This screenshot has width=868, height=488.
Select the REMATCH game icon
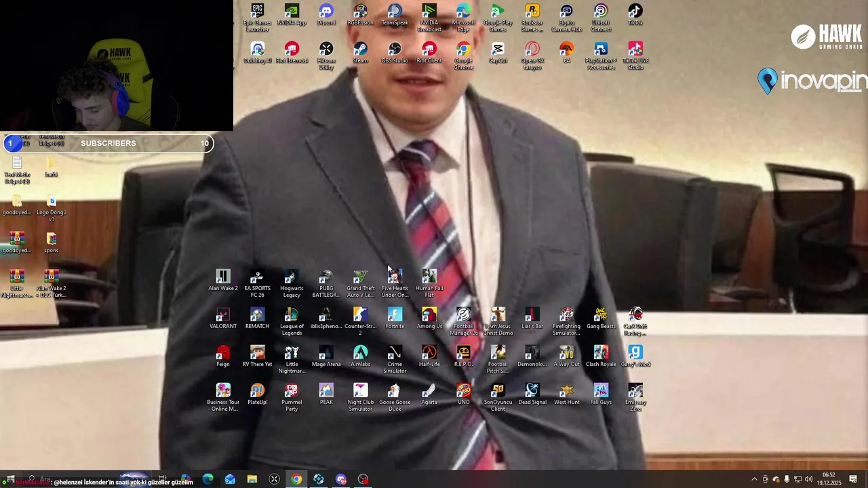click(257, 319)
